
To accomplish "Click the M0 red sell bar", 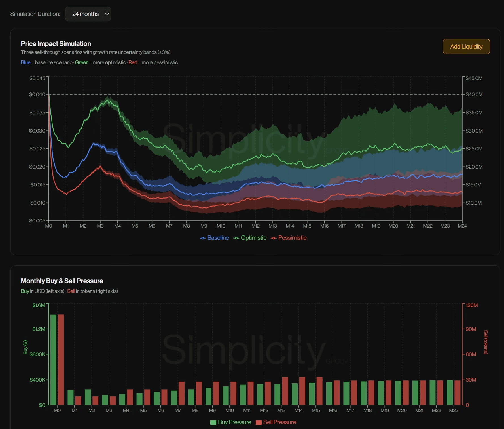I will click(61, 360).
